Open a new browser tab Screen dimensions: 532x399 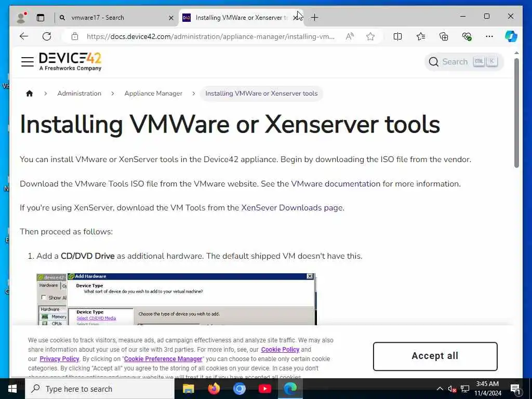[314, 18]
